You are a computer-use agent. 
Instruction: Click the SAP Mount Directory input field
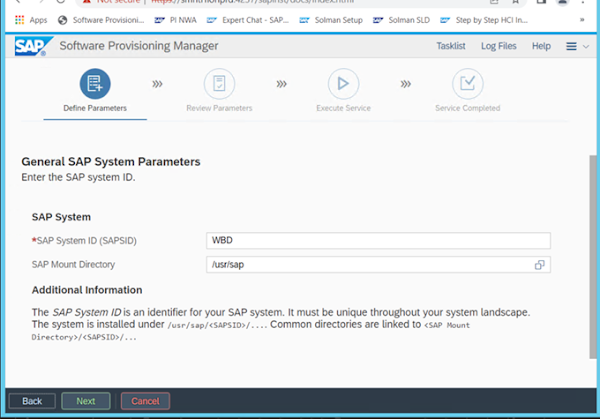click(x=378, y=265)
